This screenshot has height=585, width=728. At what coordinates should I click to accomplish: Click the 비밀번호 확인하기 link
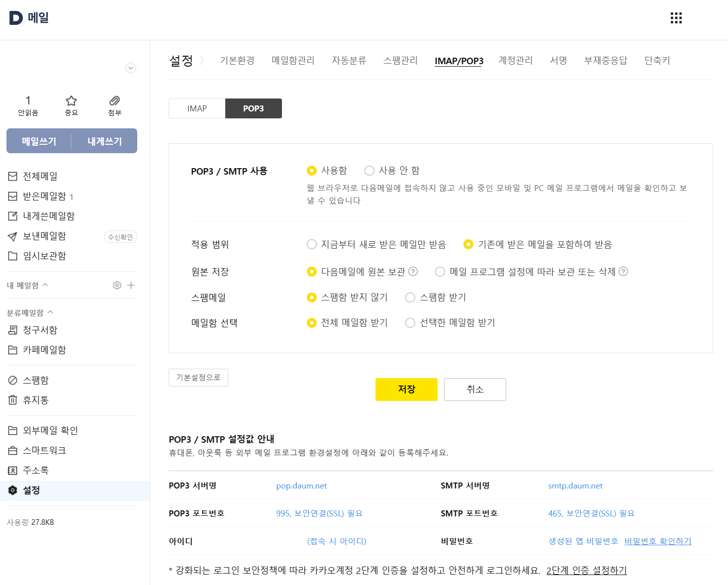click(x=657, y=541)
